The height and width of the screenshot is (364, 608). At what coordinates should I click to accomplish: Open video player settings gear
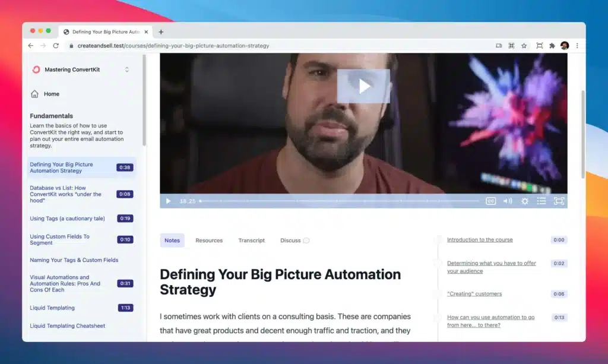525,201
